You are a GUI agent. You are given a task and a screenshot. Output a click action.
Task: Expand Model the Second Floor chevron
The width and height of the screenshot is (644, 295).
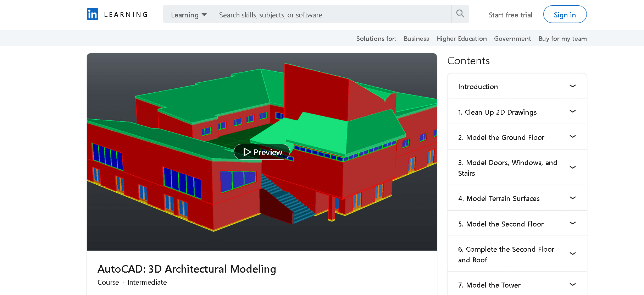click(572, 223)
